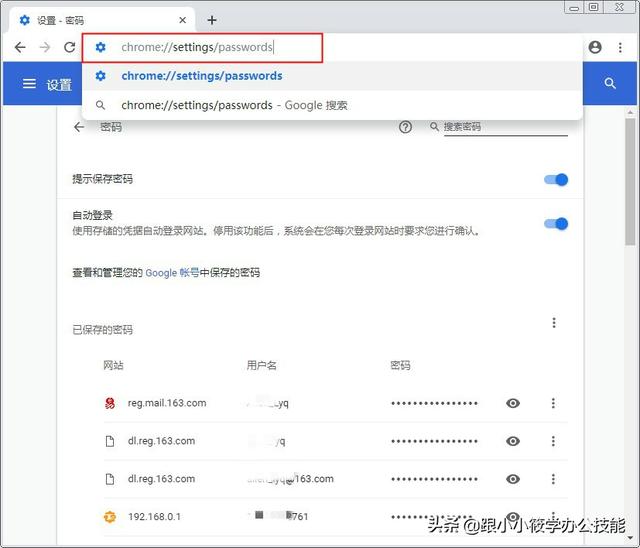Image resolution: width=640 pixels, height=548 pixels.
Task: Go back using arrow beside 密码
Action: [79, 127]
